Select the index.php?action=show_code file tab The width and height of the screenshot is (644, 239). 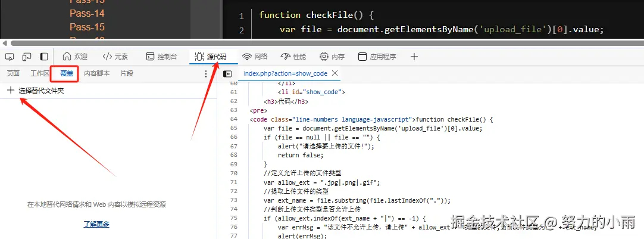tap(285, 74)
